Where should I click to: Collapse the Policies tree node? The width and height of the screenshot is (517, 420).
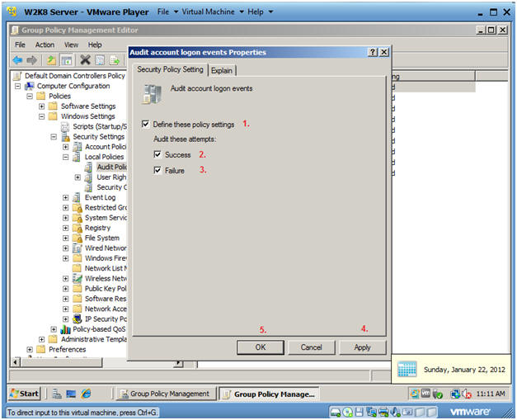coord(30,97)
